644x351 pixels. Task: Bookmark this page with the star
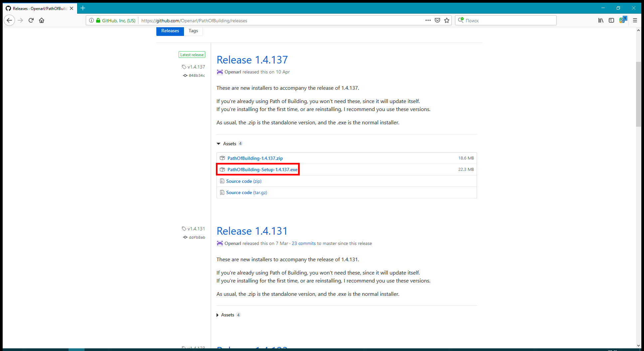click(447, 20)
